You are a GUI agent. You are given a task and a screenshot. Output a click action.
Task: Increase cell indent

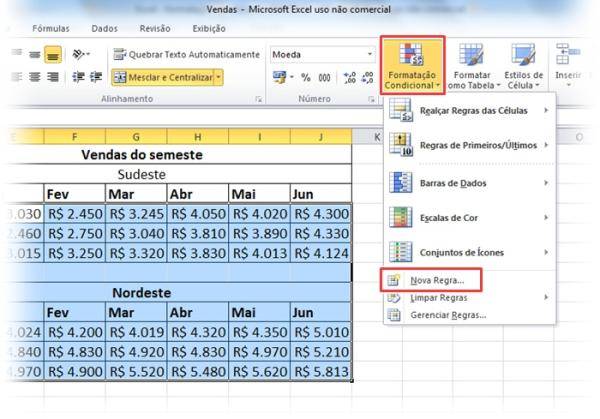(x=96, y=77)
